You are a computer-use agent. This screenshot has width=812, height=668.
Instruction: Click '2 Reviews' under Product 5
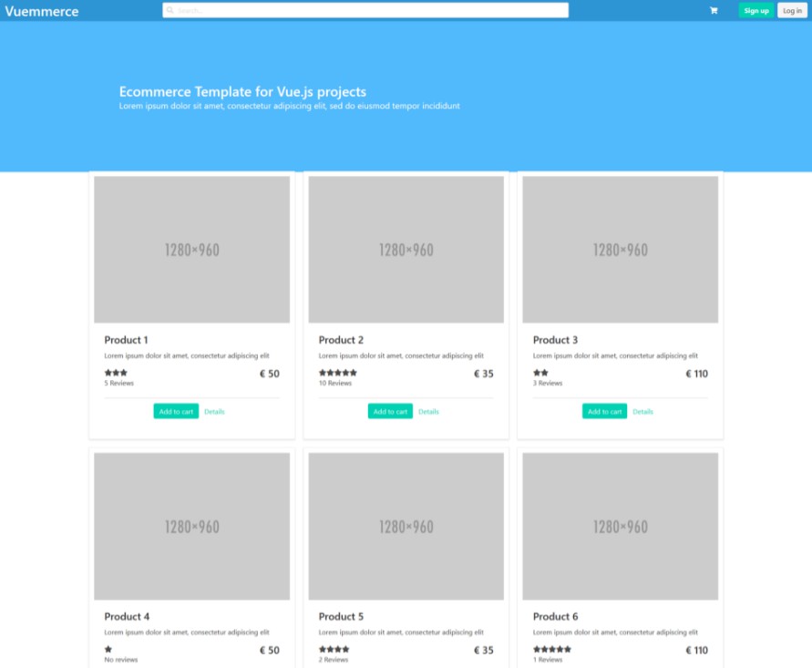click(334, 660)
